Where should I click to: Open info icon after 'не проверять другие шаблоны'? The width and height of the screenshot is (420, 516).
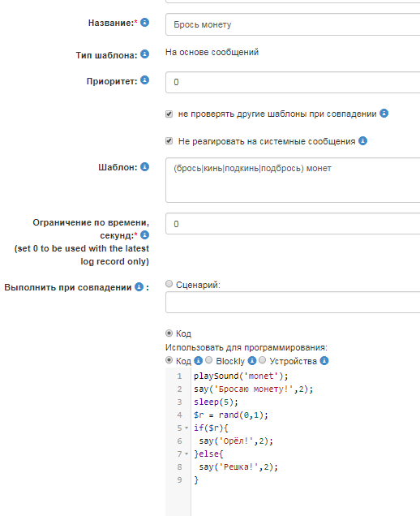click(x=384, y=114)
